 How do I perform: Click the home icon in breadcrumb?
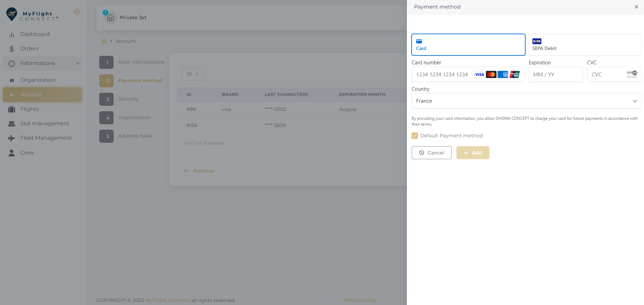coord(104,41)
